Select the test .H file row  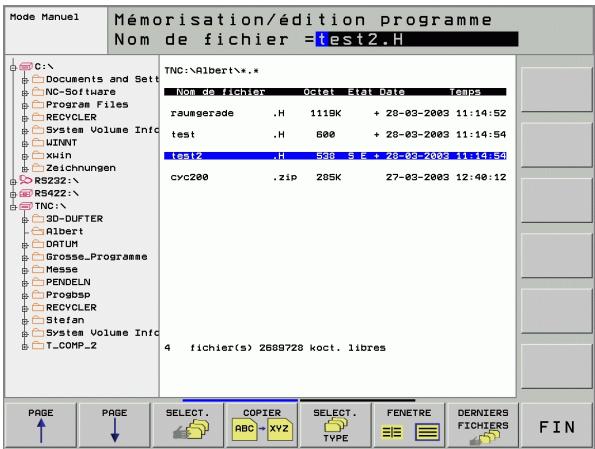(335, 134)
